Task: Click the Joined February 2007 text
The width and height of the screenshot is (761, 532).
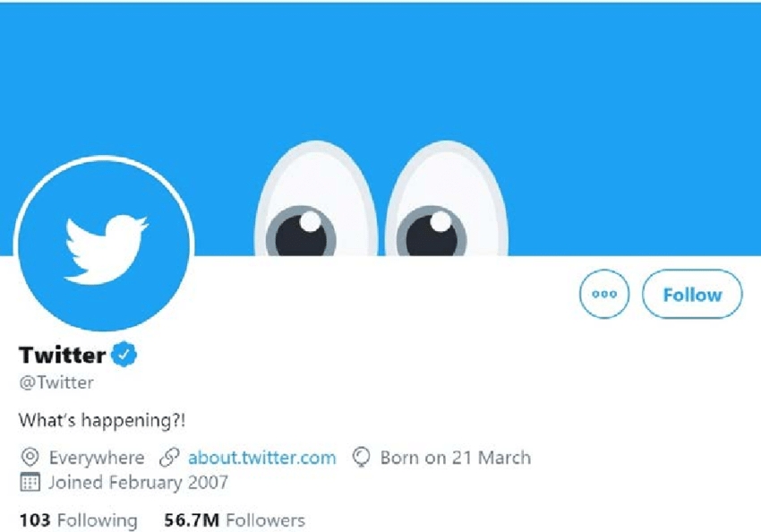Action: (x=138, y=483)
